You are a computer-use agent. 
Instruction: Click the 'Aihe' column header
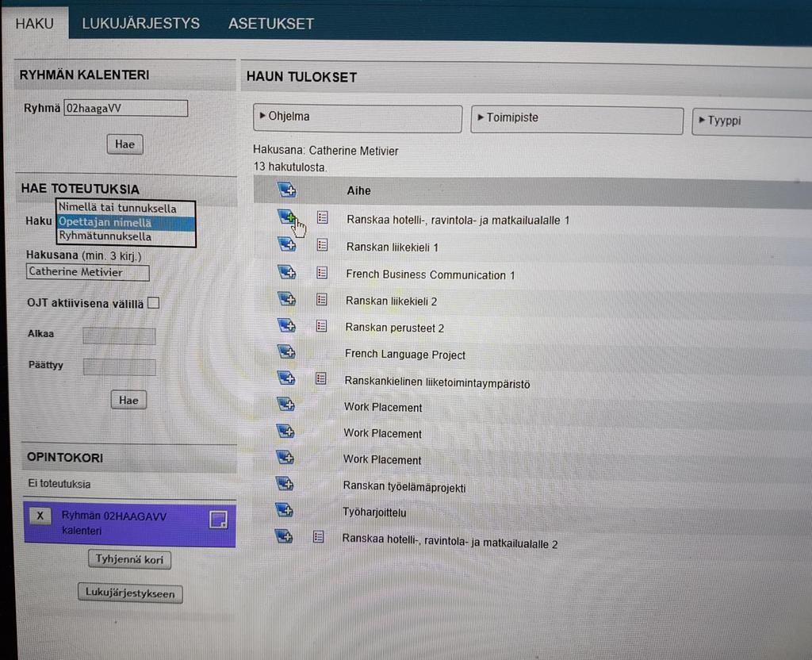tap(359, 190)
